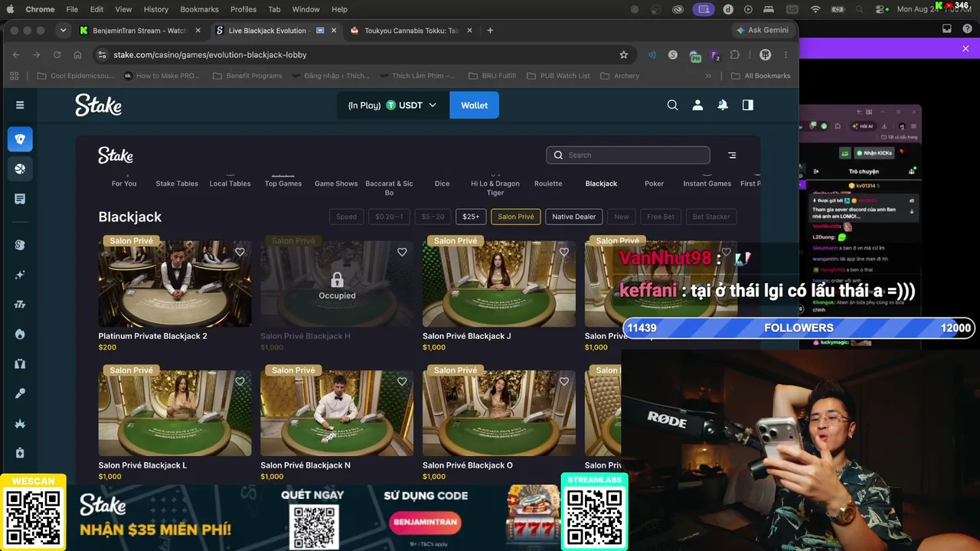Screen dimensions: 980x551
Task: Click the Stake logo in header
Action: [x=98, y=105]
